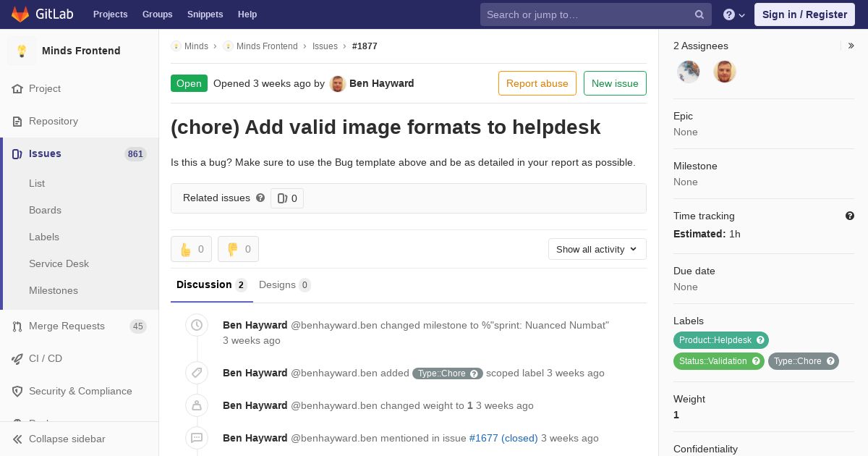
Task: Open the Help question mark menu
Action: (x=733, y=14)
